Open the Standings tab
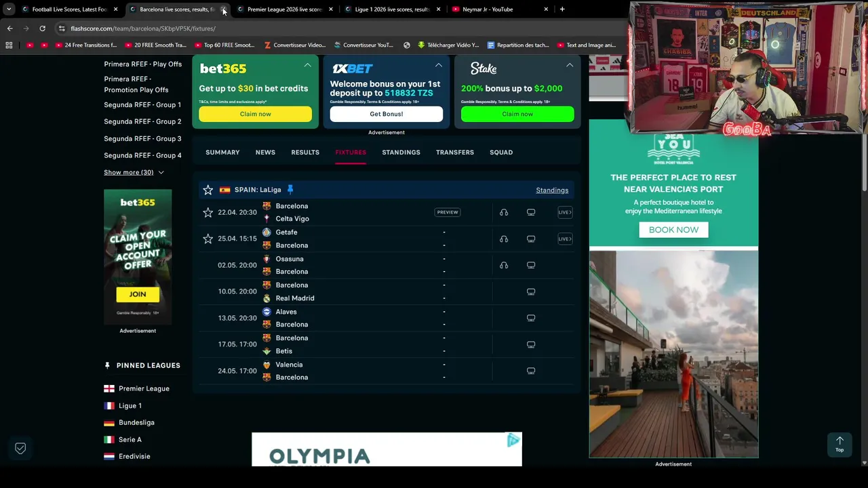This screenshot has width=868, height=488. click(x=401, y=152)
